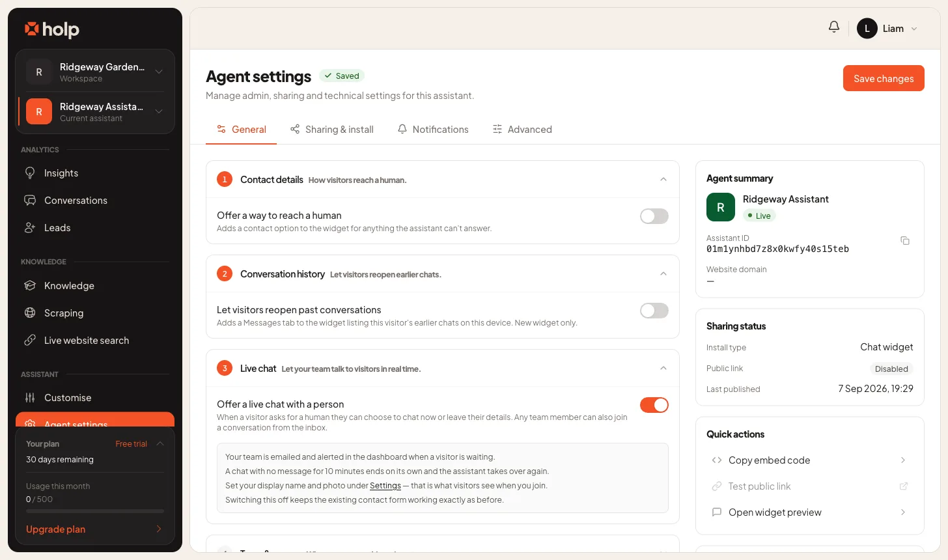This screenshot has width=948, height=560.
Task: Click the Ridgeway Gardens workspace avatar
Action: (39, 72)
